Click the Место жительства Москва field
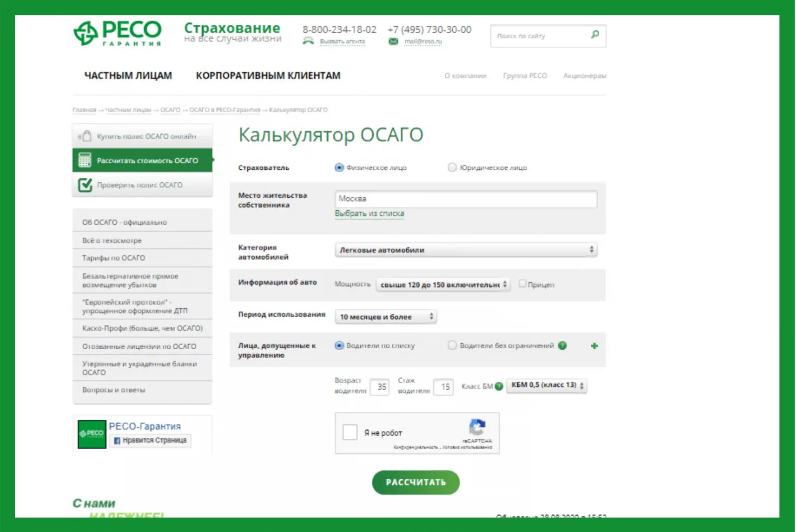Viewport: 796px width, 532px height. (466, 199)
